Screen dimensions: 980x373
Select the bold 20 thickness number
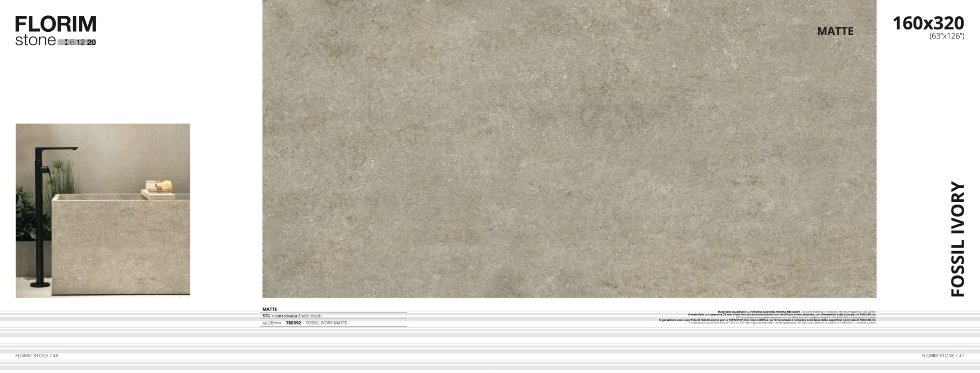[91, 42]
